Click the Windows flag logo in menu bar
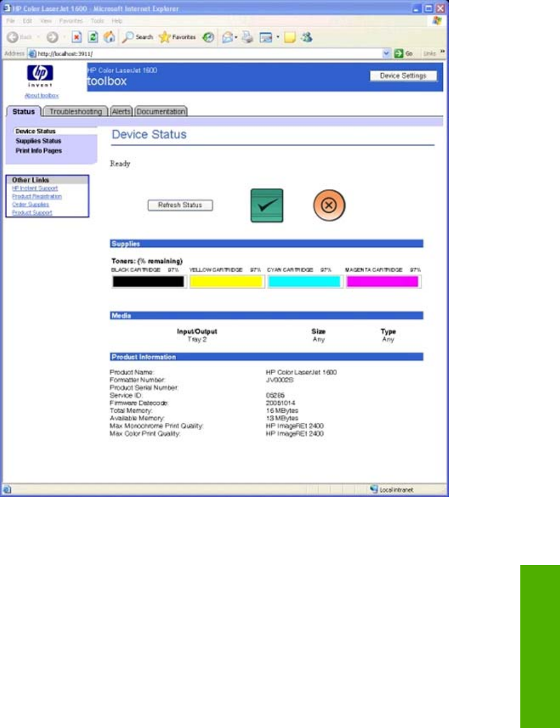The width and height of the screenshot is (560, 728). [437, 20]
